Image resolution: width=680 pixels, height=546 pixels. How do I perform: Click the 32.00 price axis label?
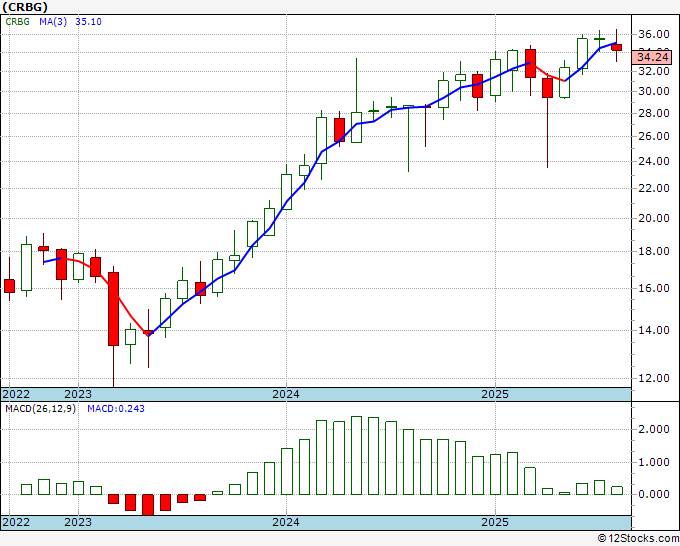coord(654,72)
